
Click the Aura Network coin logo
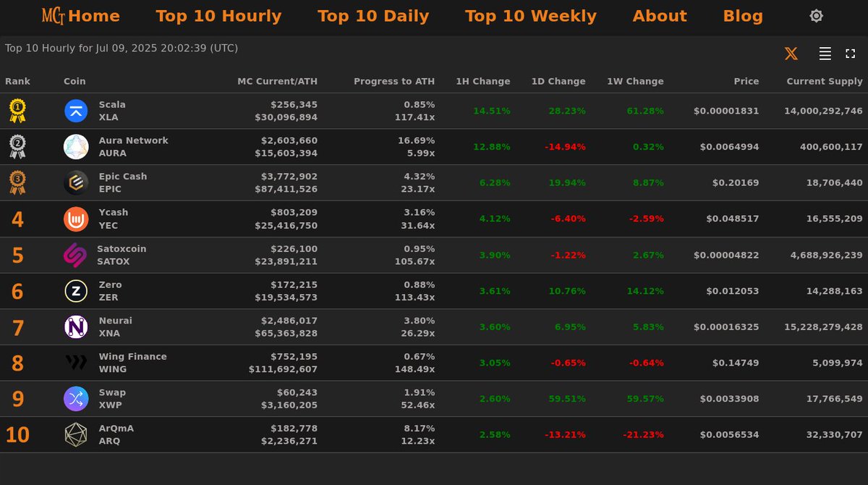click(76, 147)
